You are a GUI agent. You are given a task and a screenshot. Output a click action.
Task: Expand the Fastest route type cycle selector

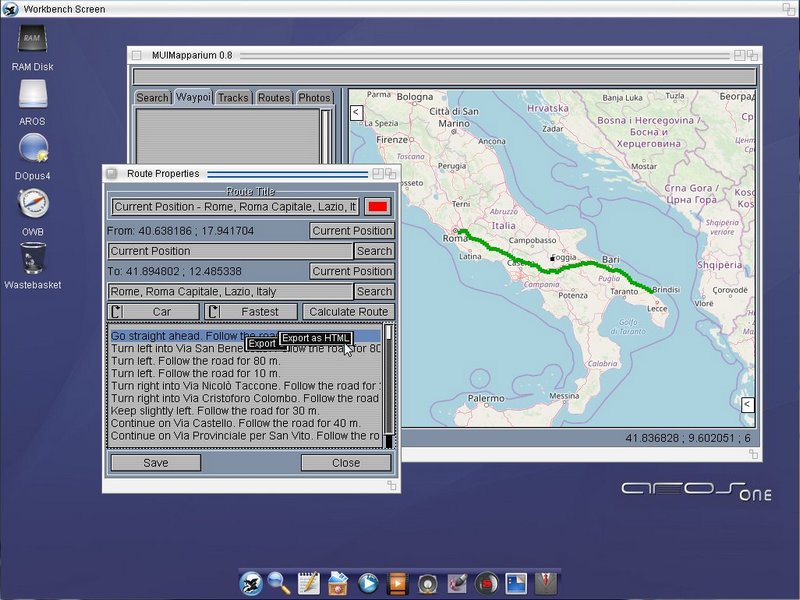[x=251, y=312]
